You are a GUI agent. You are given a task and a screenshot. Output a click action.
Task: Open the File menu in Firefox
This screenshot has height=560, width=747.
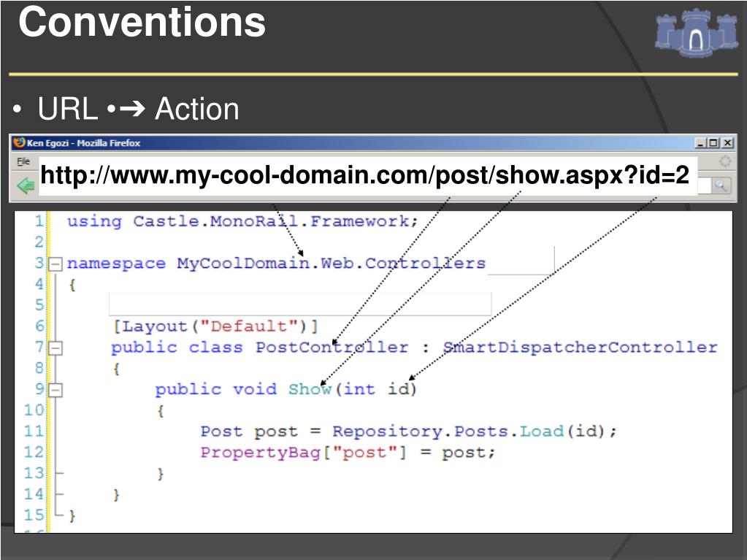click(x=23, y=161)
